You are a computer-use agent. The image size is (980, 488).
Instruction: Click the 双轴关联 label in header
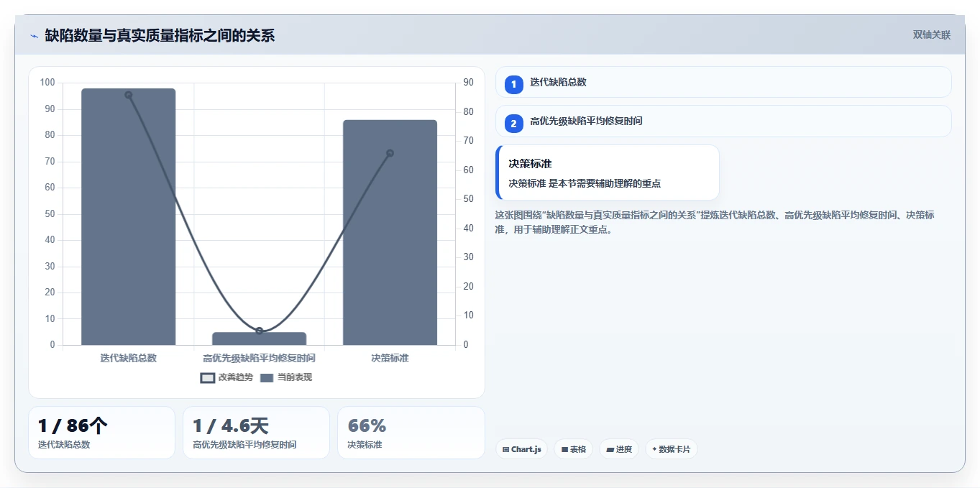click(931, 35)
